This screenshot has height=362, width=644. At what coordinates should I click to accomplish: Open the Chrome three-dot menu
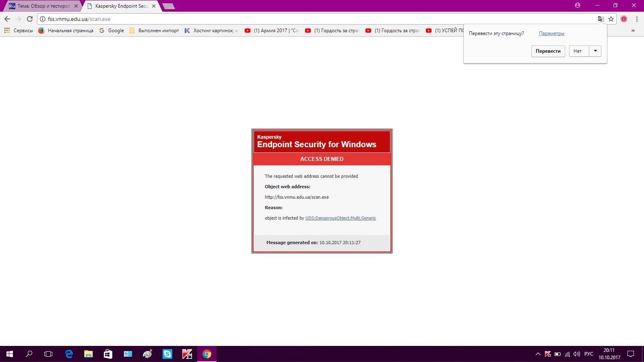pyautogui.click(x=637, y=19)
